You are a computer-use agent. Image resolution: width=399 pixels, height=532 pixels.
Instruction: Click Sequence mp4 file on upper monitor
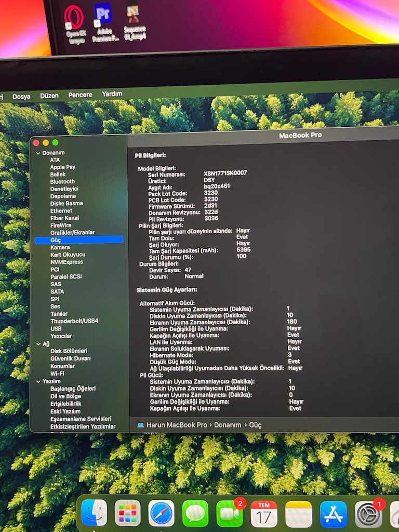[x=135, y=21]
